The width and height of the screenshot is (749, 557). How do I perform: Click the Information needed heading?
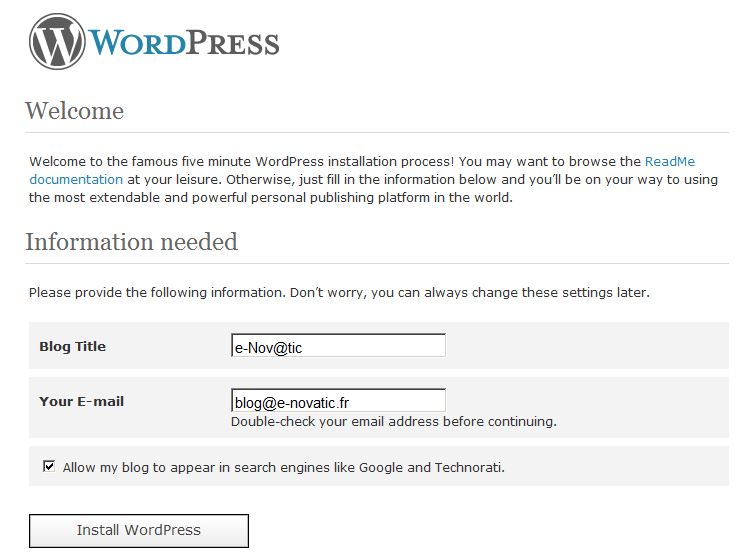tap(131, 242)
